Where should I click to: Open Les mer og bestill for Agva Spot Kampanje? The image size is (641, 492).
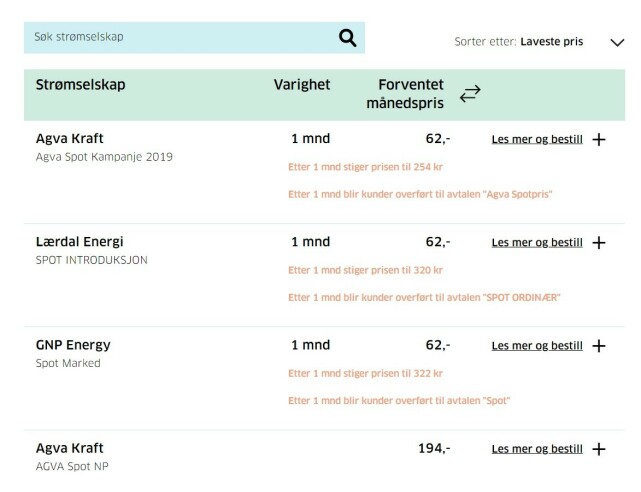pyautogui.click(x=537, y=139)
